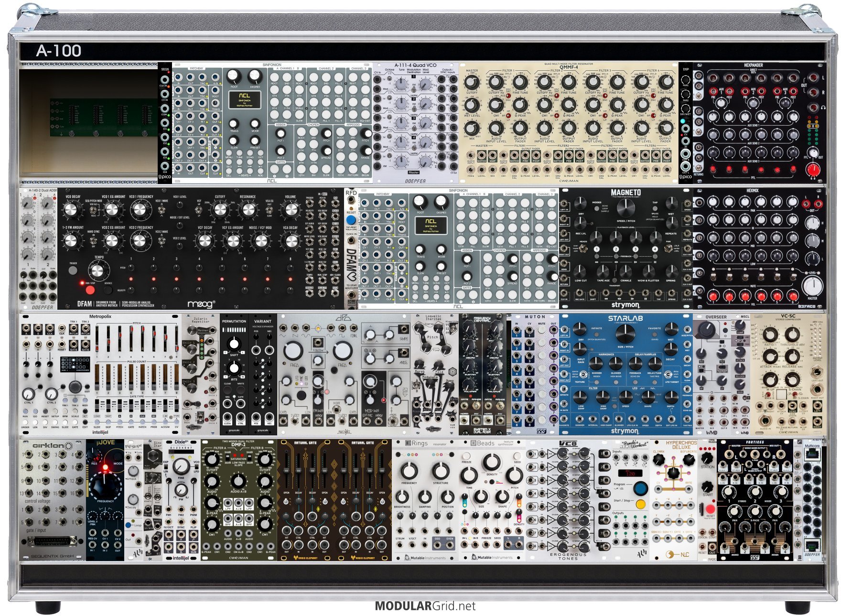Select the Grayscale Permutation module

tap(234, 374)
